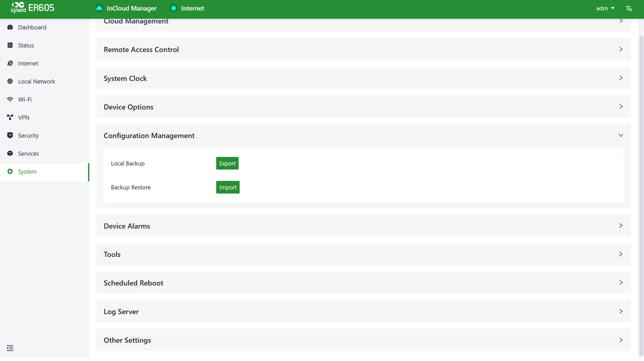Expand the Cloud Management section
Viewport: 644px width, 361px height.
tap(363, 25)
